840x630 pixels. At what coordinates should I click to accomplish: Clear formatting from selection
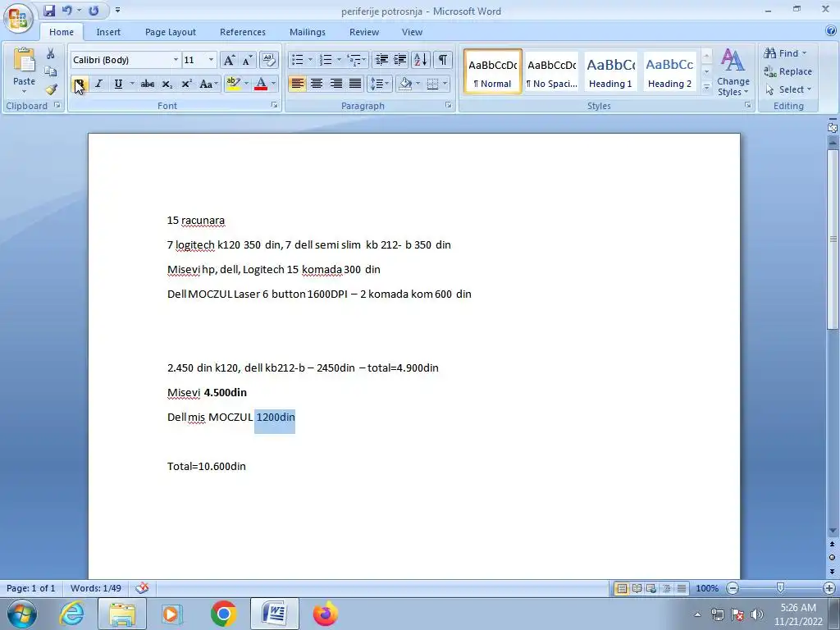pyautogui.click(x=268, y=60)
